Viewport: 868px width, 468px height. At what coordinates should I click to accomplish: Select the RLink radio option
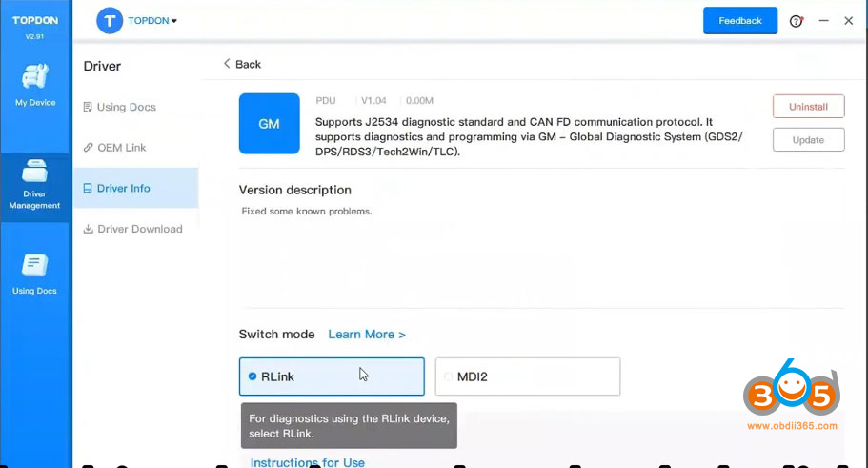[252, 376]
